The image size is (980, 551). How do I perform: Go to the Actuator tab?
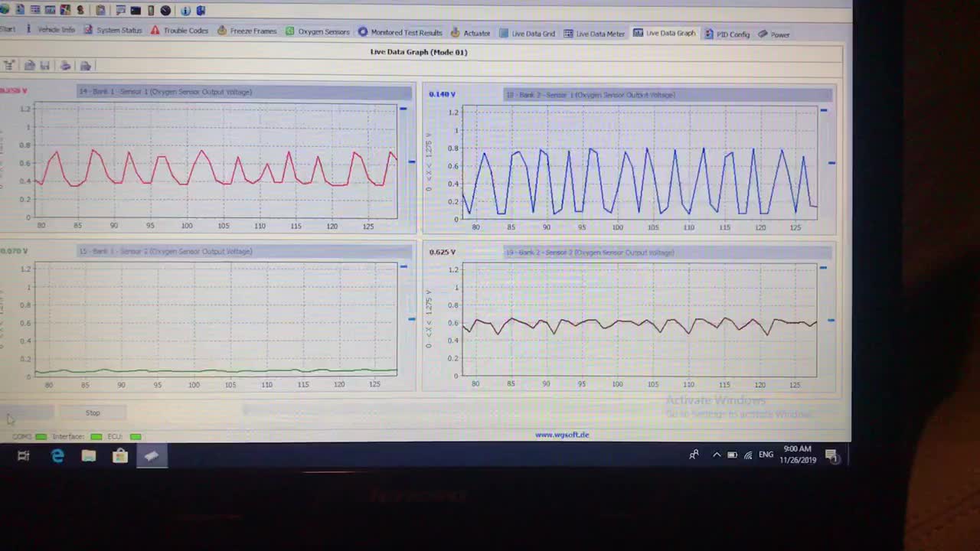[x=470, y=33]
